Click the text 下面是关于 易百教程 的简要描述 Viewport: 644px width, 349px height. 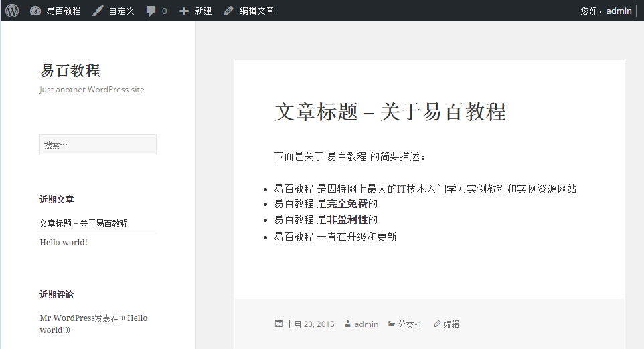click(350, 156)
